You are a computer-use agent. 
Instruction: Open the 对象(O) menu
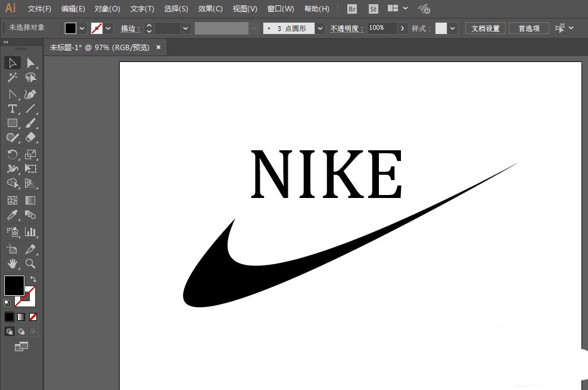coord(107,8)
